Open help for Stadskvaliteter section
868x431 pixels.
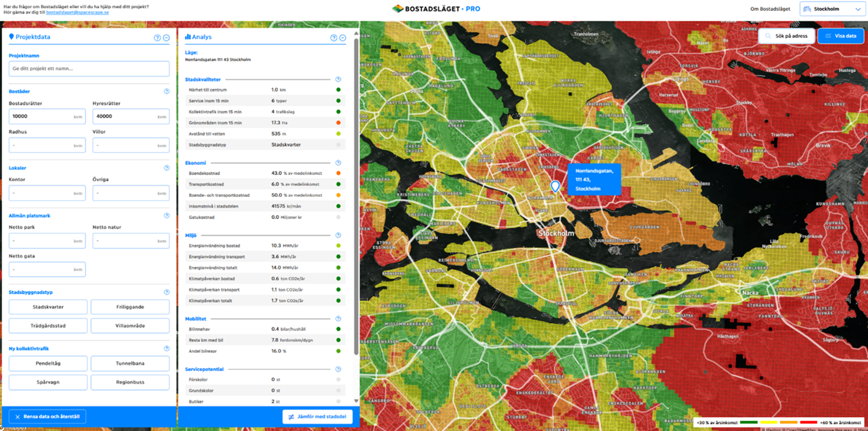click(x=338, y=80)
